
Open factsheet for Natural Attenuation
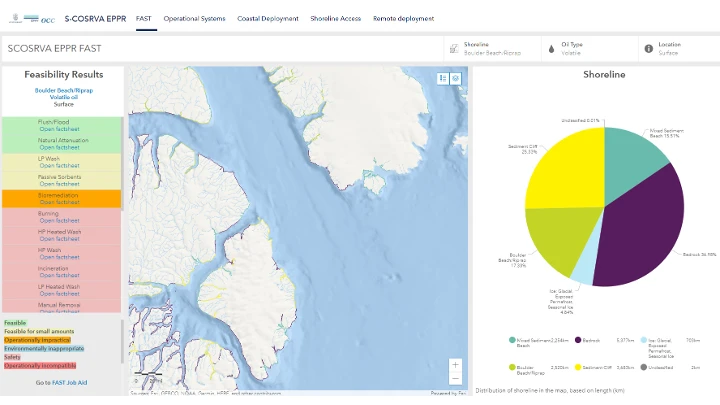tap(59, 148)
